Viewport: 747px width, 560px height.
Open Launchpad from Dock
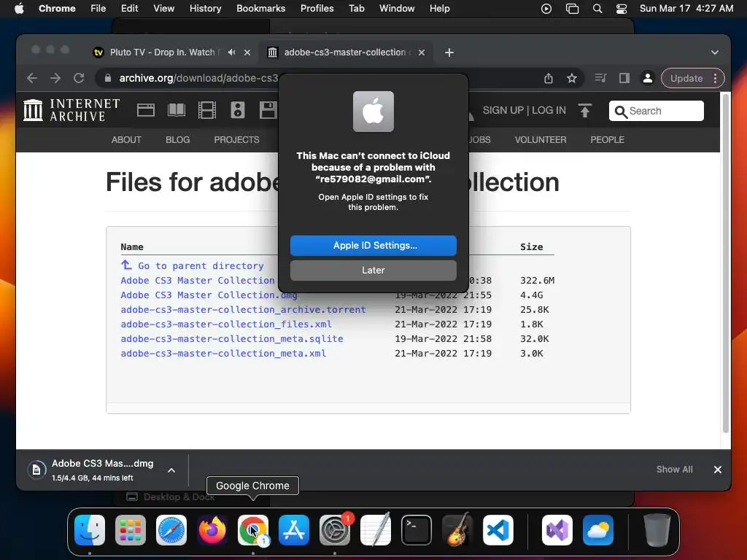click(131, 530)
